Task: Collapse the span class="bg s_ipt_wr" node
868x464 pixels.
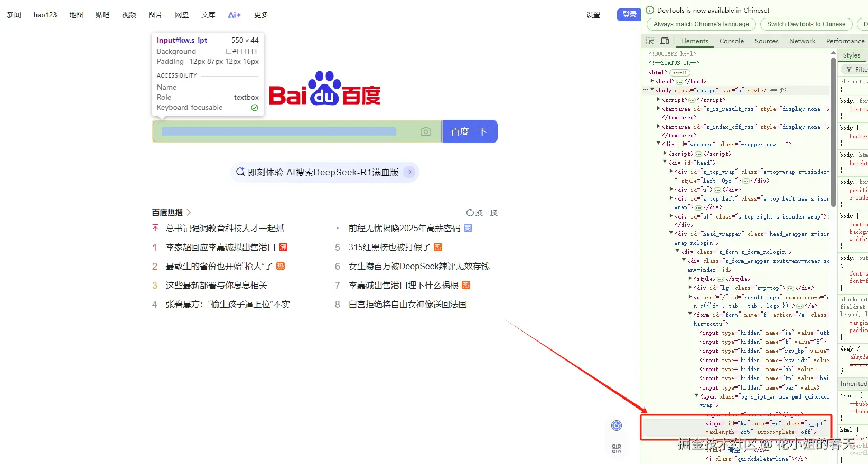Action: [696, 396]
